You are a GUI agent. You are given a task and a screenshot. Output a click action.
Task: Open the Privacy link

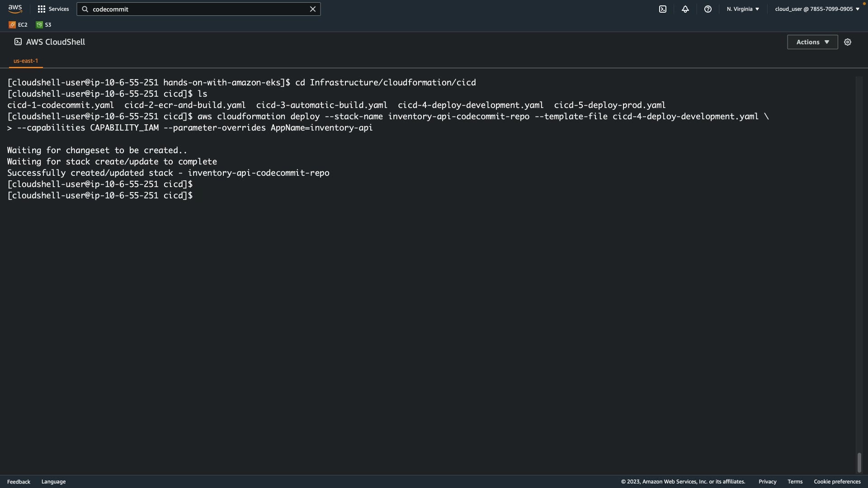767,482
